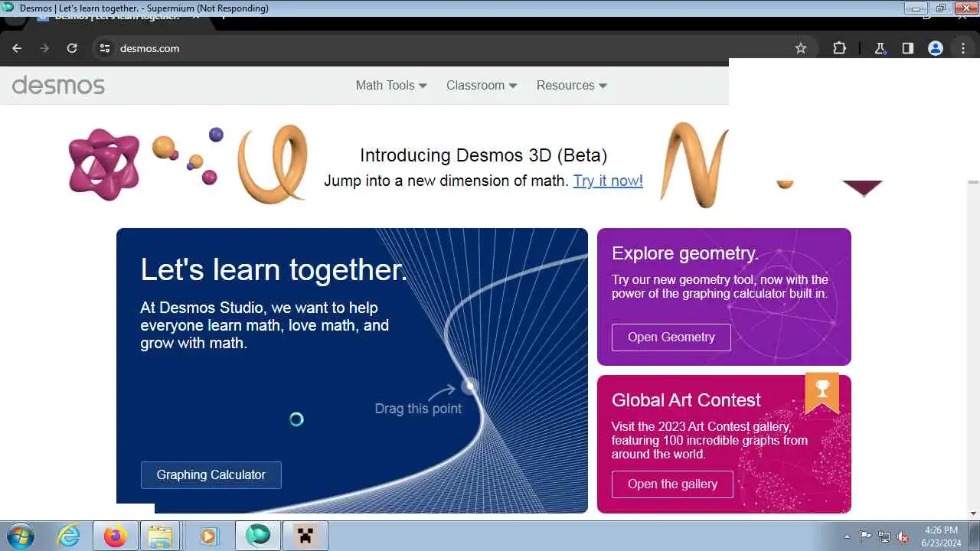Click the Action Center flag tray icon
Image resolution: width=980 pixels, height=551 pixels.
tap(866, 536)
